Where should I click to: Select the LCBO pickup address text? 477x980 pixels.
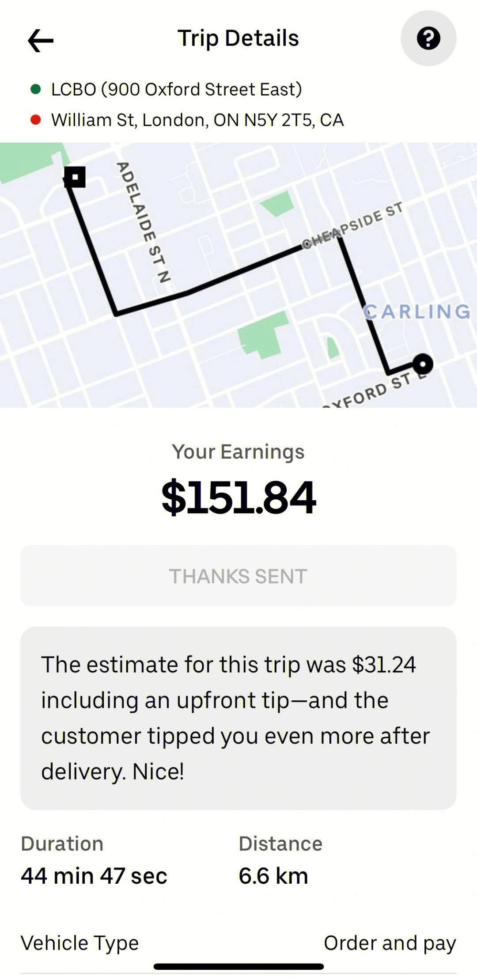click(x=177, y=90)
